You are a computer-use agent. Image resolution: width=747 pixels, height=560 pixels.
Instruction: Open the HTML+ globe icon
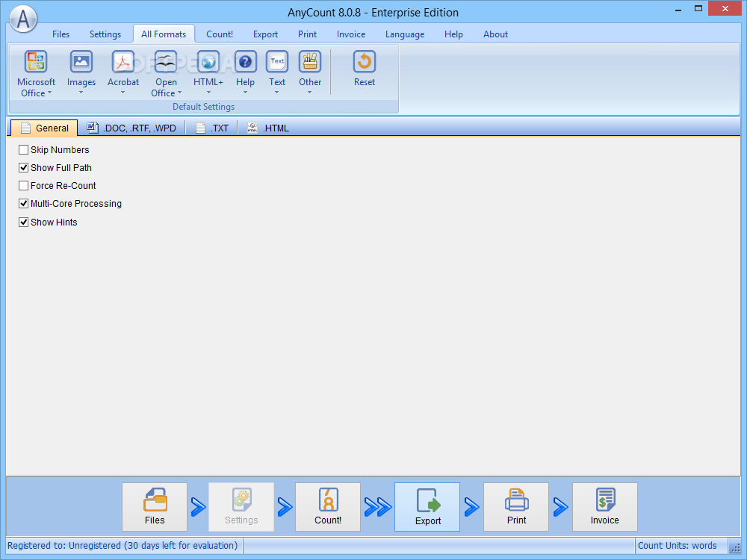pos(208,62)
